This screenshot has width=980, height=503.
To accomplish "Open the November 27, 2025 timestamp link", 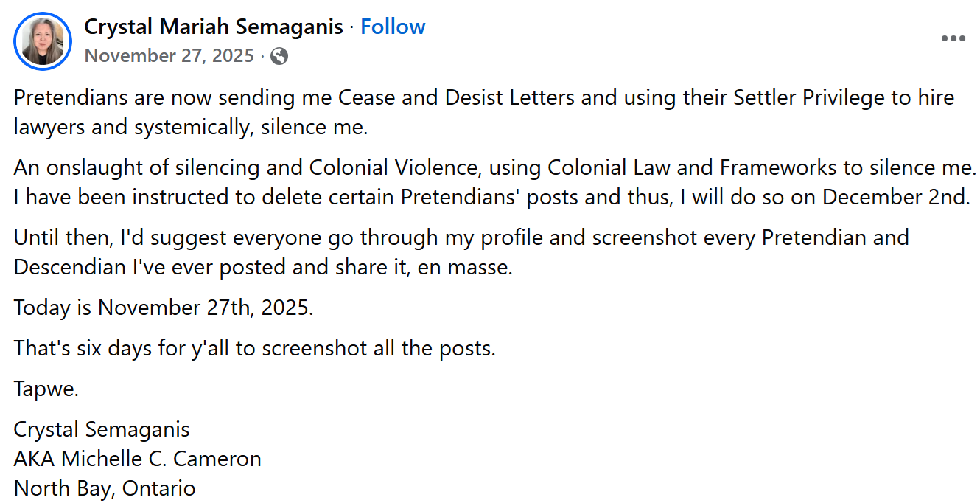I will point(168,55).
